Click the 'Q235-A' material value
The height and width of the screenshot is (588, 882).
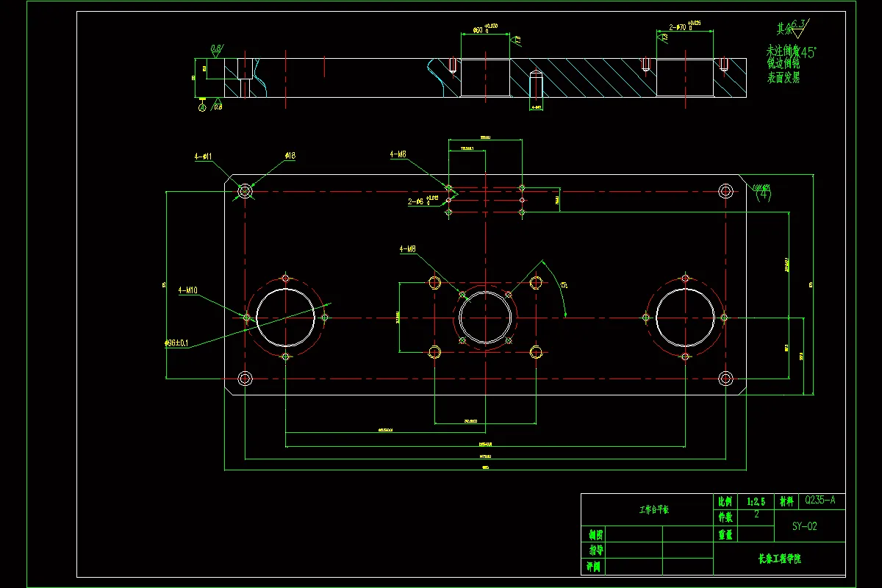[820, 501]
